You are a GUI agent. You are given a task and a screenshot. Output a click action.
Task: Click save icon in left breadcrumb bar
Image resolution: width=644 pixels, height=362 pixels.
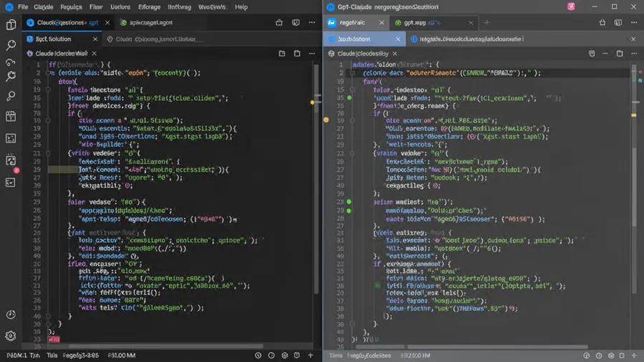282,54
